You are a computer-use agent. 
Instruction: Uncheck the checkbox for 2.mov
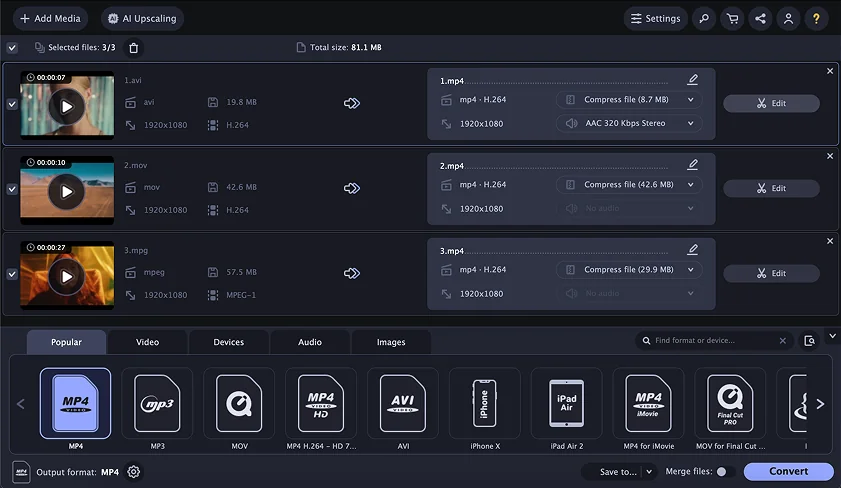click(x=12, y=189)
